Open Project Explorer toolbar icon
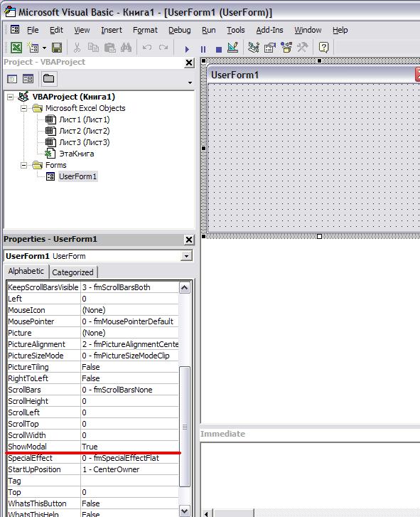The image size is (420, 517). tap(254, 48)
